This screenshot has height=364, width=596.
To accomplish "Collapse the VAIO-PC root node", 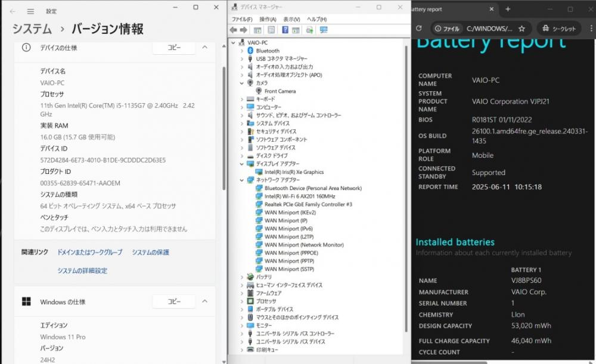I will 234,42.
